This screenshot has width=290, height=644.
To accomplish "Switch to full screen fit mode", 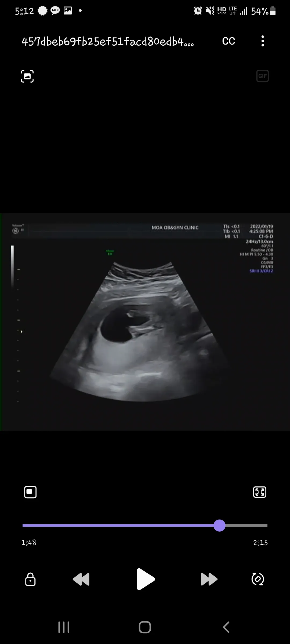I will [260, 492].
